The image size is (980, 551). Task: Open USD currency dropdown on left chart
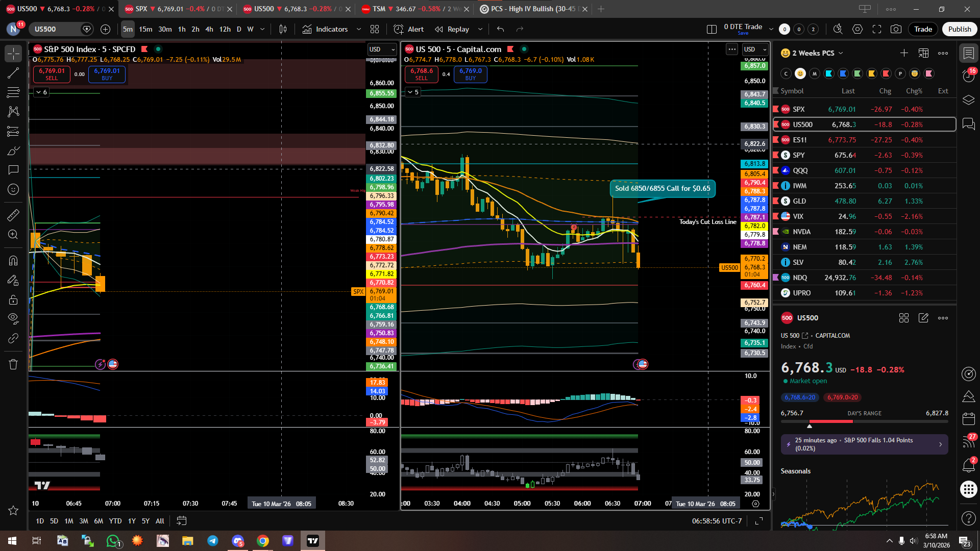point(382,49)
